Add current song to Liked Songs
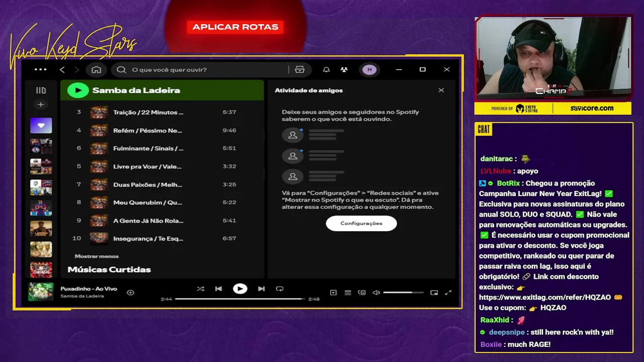 [x=130, y=292]
